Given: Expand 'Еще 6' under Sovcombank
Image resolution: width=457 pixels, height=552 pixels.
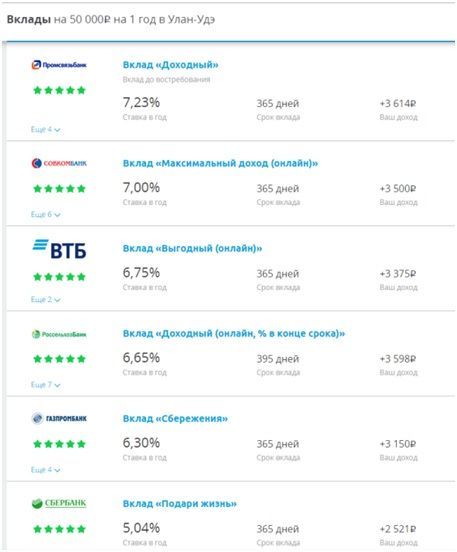Looking at the screenshot, I should click(45, 214).
